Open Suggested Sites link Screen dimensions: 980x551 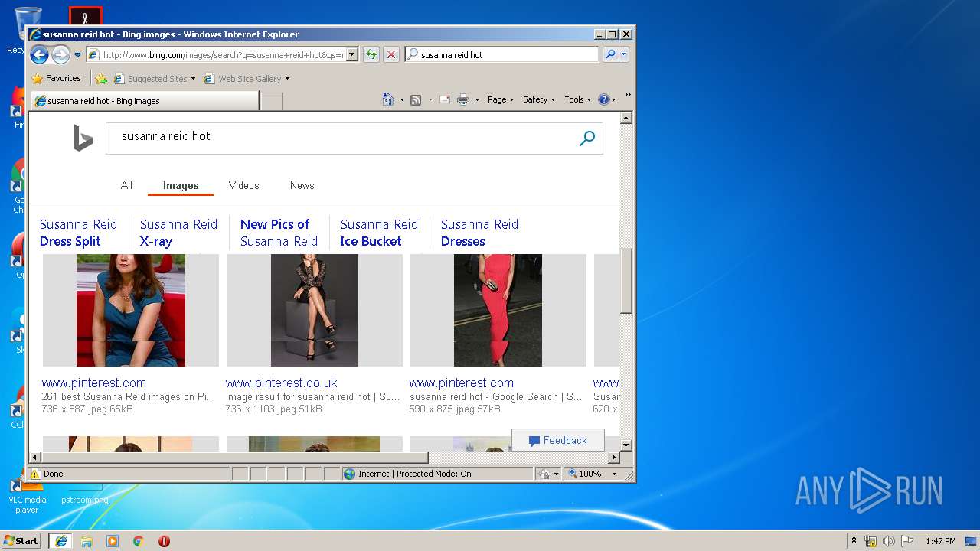point(154,78)
